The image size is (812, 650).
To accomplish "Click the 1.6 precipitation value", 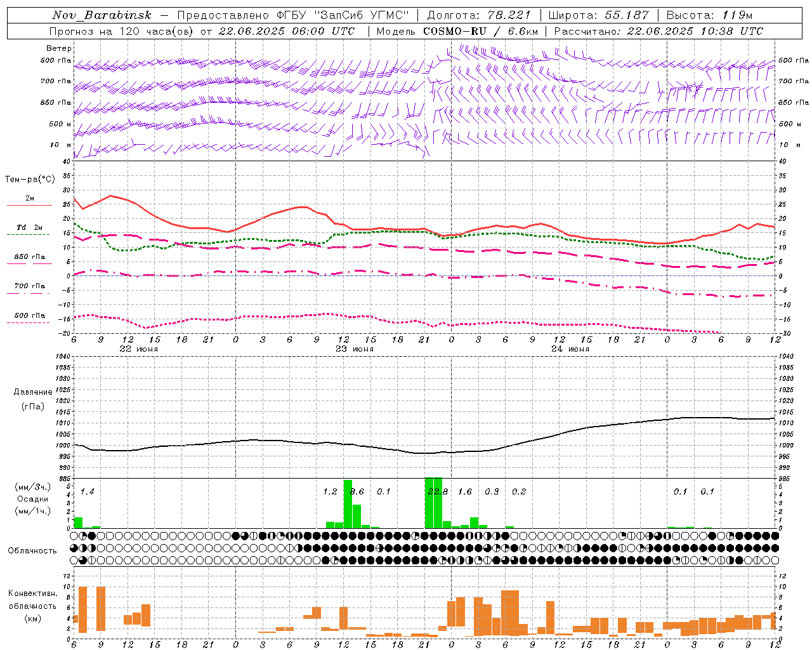I will pyautogui.click(x=465, y=491).
